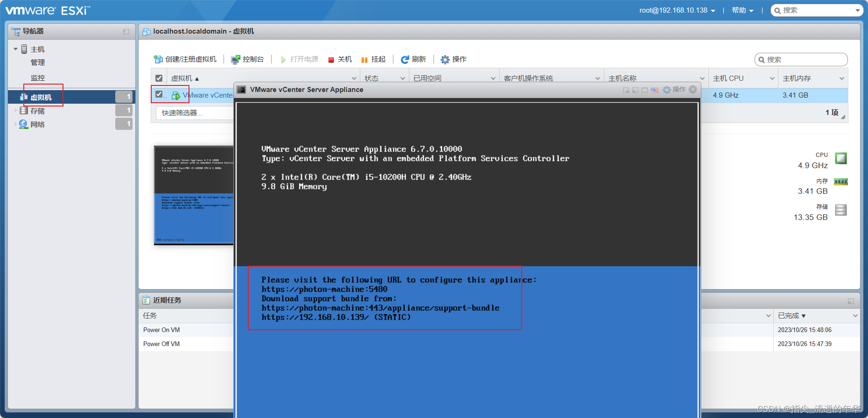Expand the 网络 tree node arrow
This screenshot has height=418, width=868.
(x=15, y=124)
